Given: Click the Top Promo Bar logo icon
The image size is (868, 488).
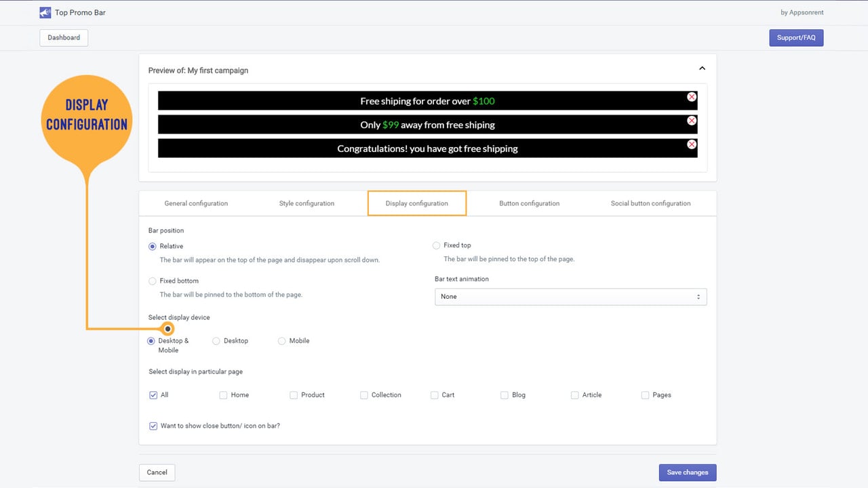Looking at the screenshot, I should (45, 12).
